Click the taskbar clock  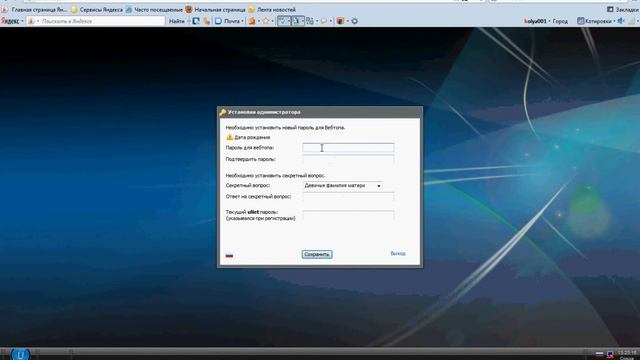point(627,354)
